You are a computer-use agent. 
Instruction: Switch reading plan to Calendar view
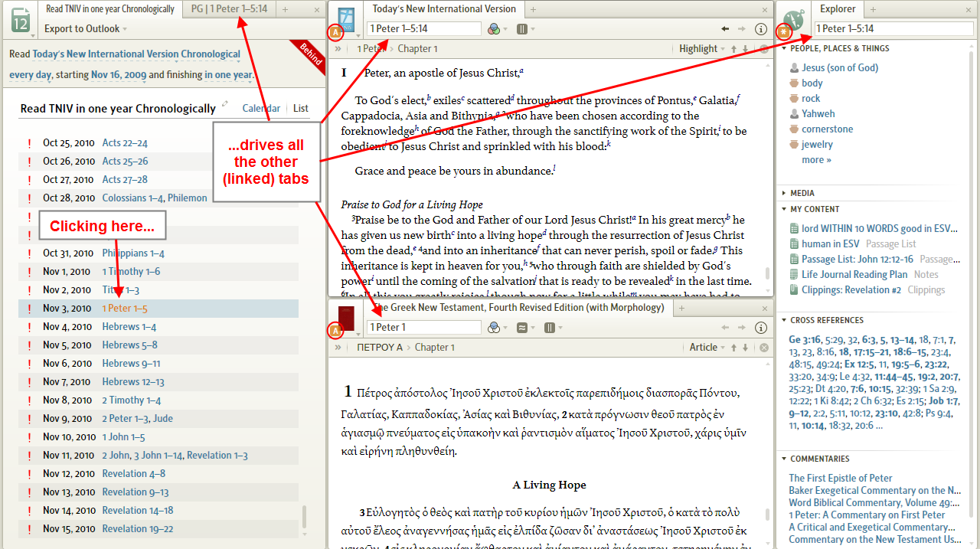pyautogui.click(x=261, y=109)
